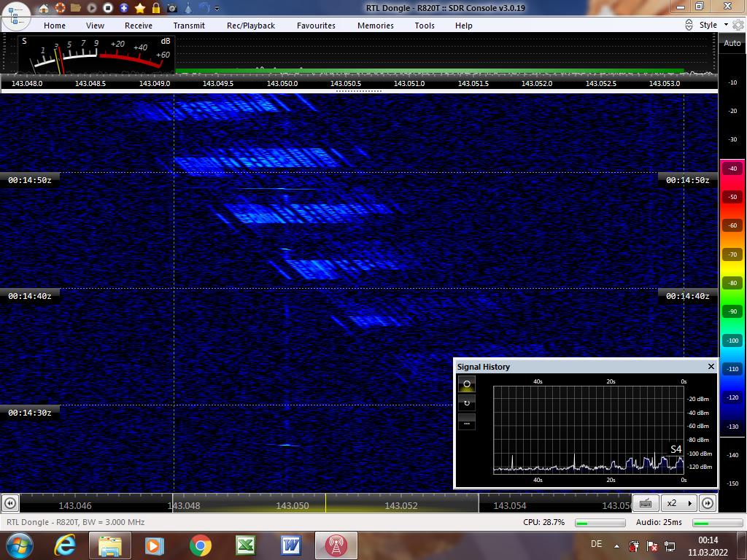Click the refresh icon in Signal History
747x560 pixels.
(x=467, y=403)
